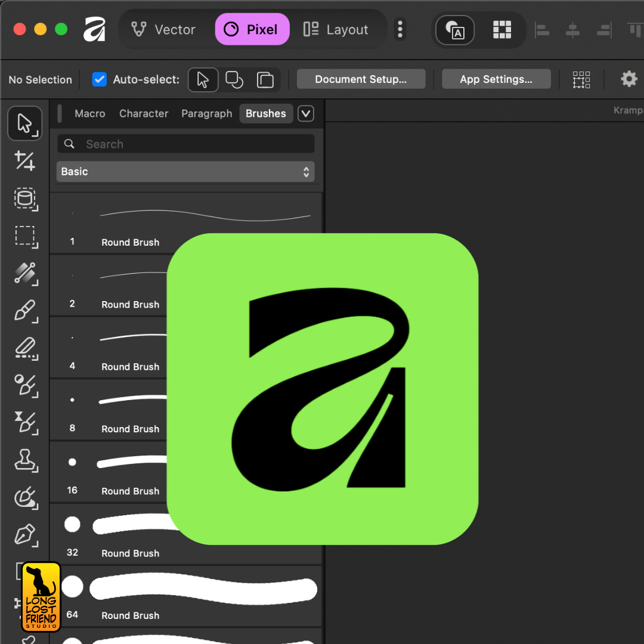Click the gear settings icon in context bar
The width and height of the screenshot is (644, 644).
(x=629, y=79)
